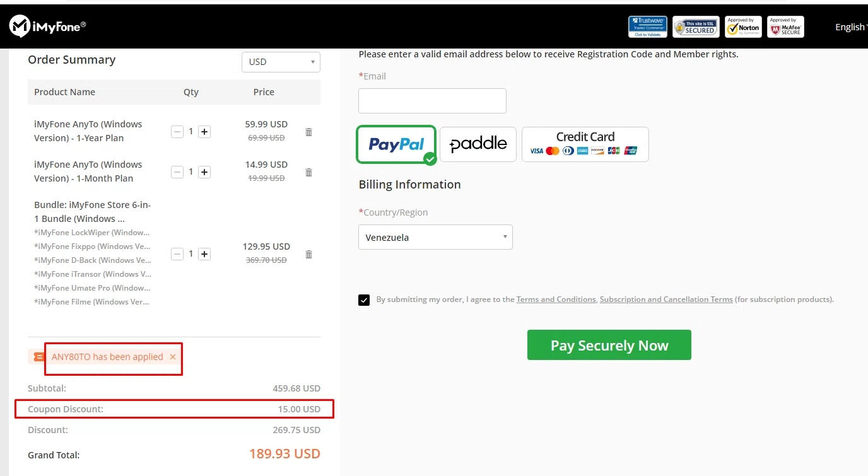Click the 129.95 USD bundle price
The height and width of the screenshot is (476, 868).
pos(266,247)
